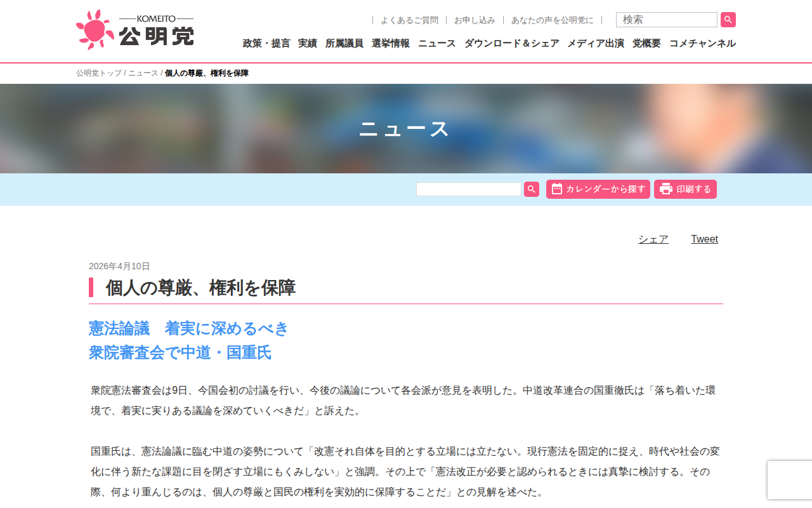812x508 pixels.
Task: Click the シェア link
Action: click(x=653, y=239)
